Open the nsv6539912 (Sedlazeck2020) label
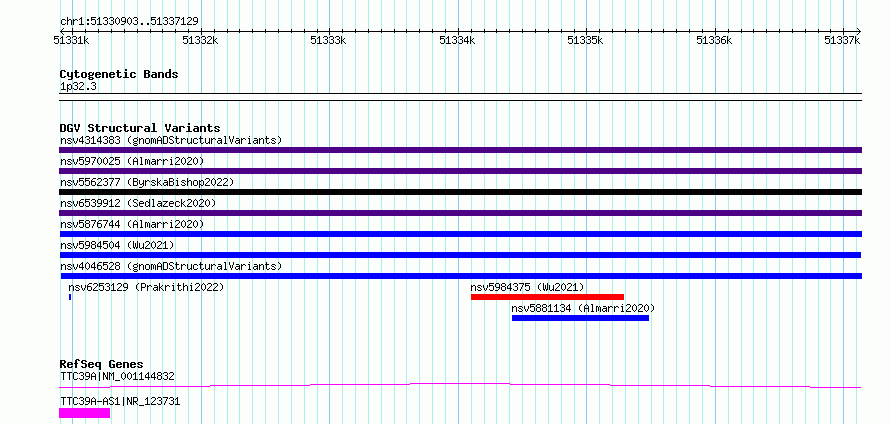 point(138,203)
